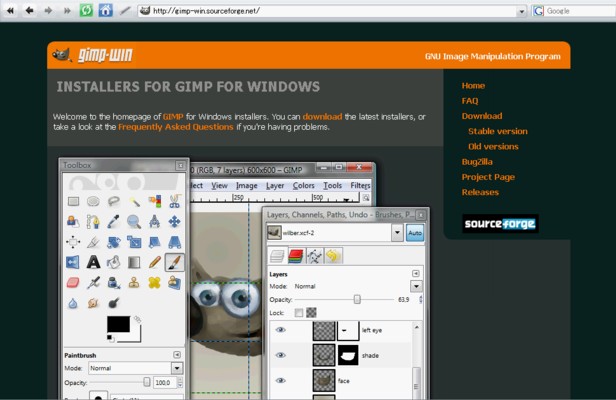Open the Layers tab configuration menu arrow

[x=416, y=273]
